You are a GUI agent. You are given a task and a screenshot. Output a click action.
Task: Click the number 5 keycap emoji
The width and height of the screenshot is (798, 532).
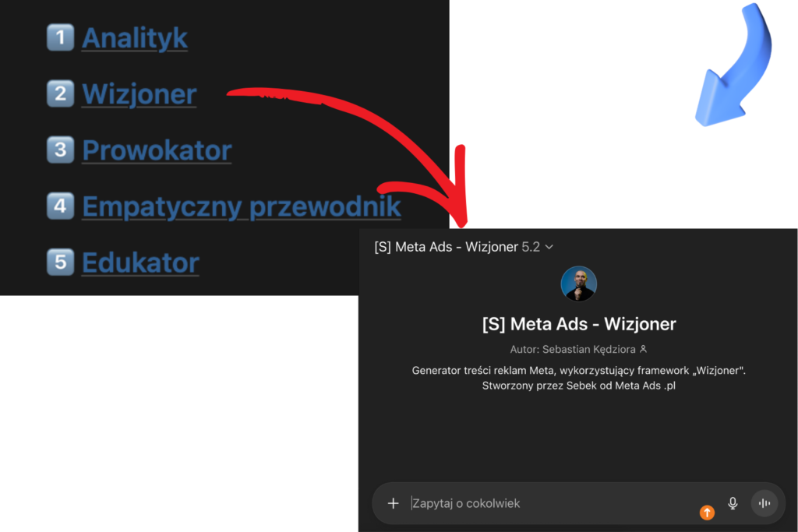(x=61, y=262)
